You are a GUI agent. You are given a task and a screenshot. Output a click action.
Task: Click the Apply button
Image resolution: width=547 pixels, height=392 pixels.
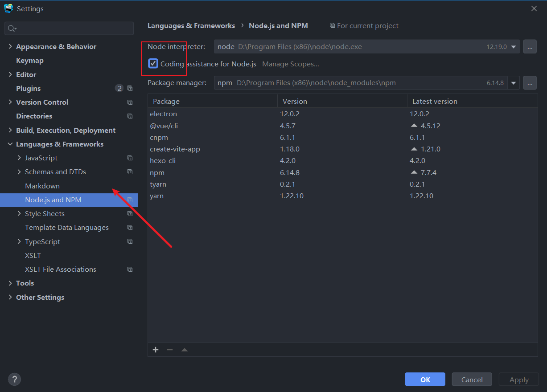pos(519,380)
